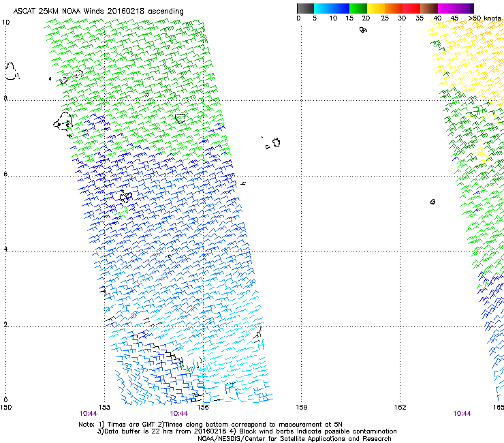
Task: Select the gray 0-5 knots color segment
Action: (x=305, y=8)
